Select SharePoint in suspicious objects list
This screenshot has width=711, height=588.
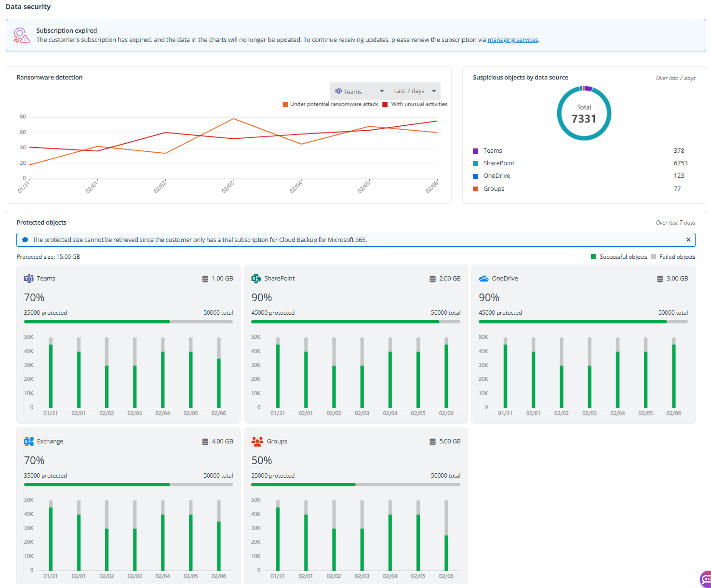[498, 163]
